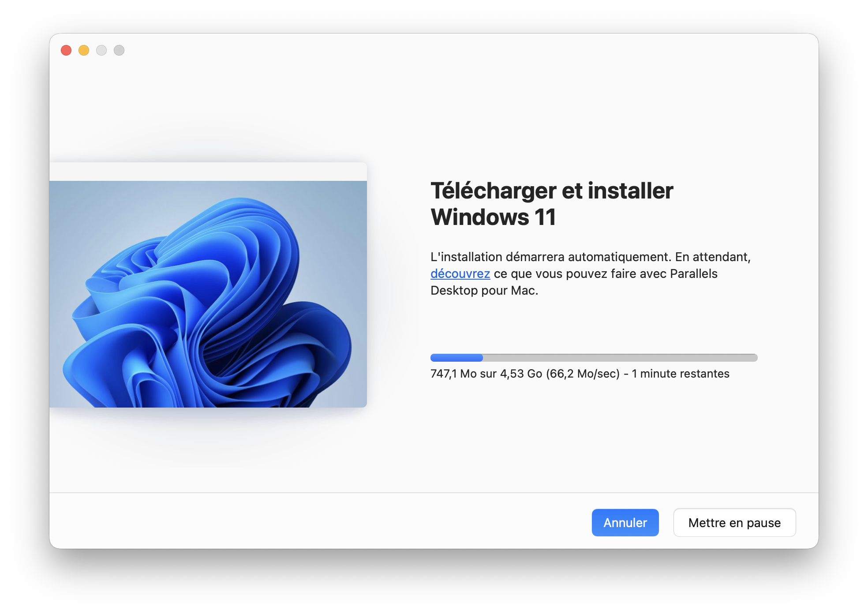868x614 pixels.
Task: Click the Windows 11 bloom wallpaper preview
Action: (208, 294)
